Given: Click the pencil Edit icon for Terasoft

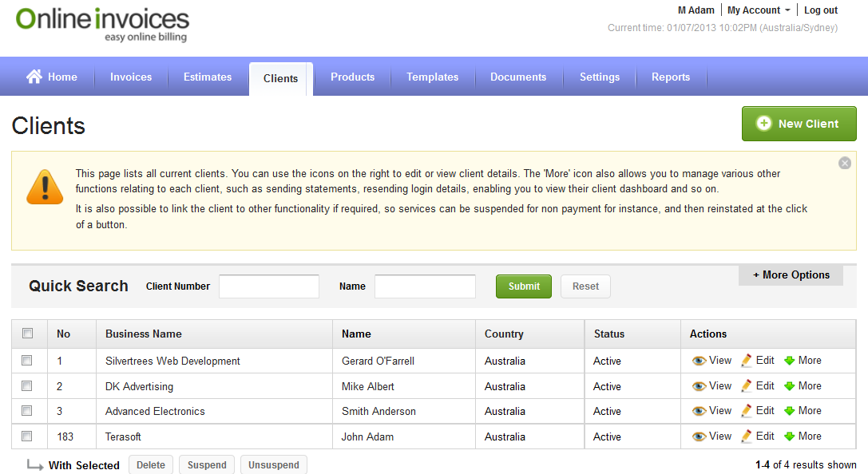Looking at the screenshot, I should click(x=747, y=436).
